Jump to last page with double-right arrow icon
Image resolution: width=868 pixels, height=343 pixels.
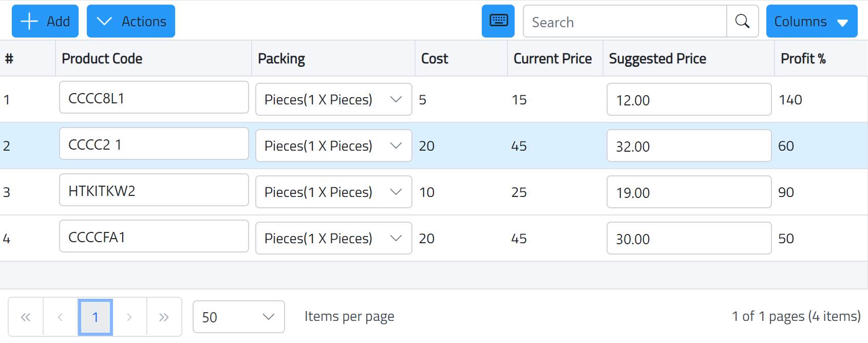164,317
